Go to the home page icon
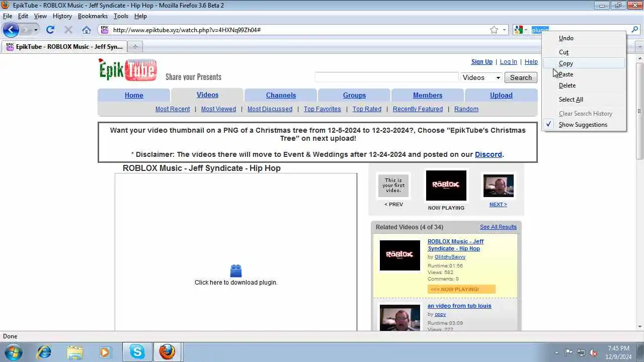The image size is (644, 362). [87, 30]
